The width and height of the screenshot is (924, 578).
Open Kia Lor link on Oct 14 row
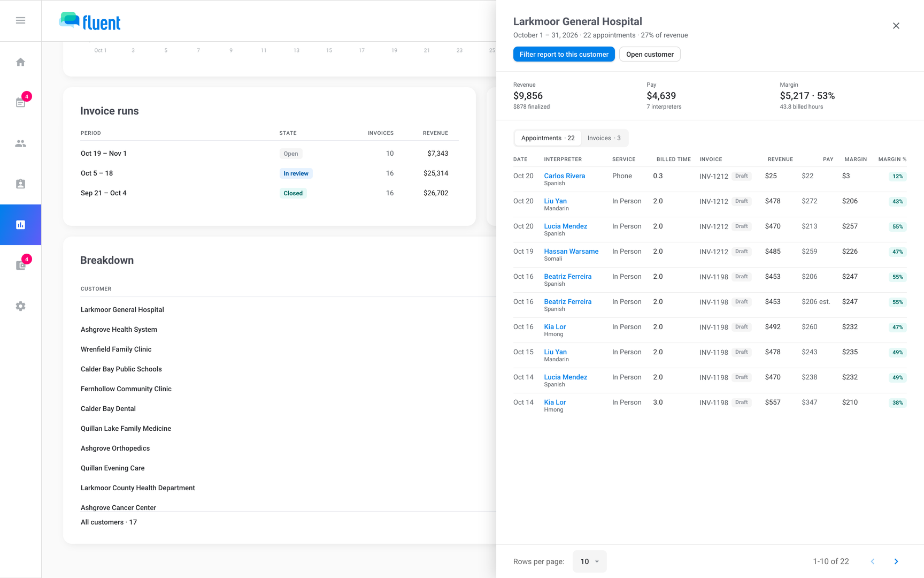(x=555, y=402)
